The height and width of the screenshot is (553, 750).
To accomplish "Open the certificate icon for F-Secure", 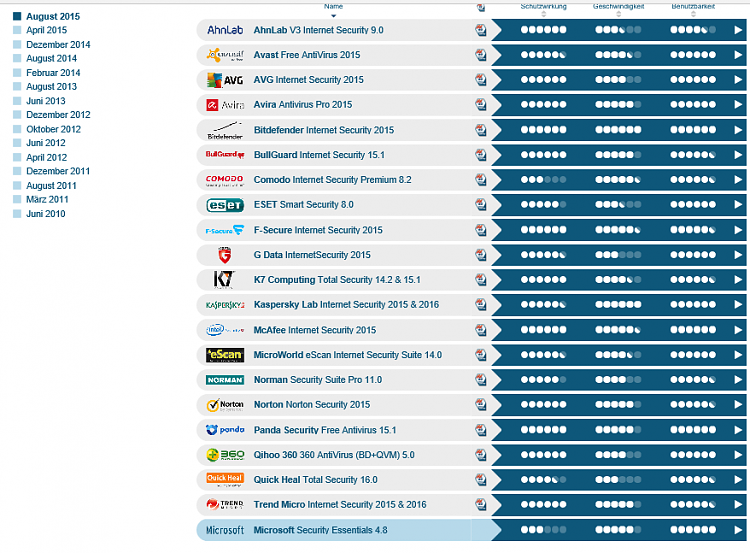I will coord(481,230).
